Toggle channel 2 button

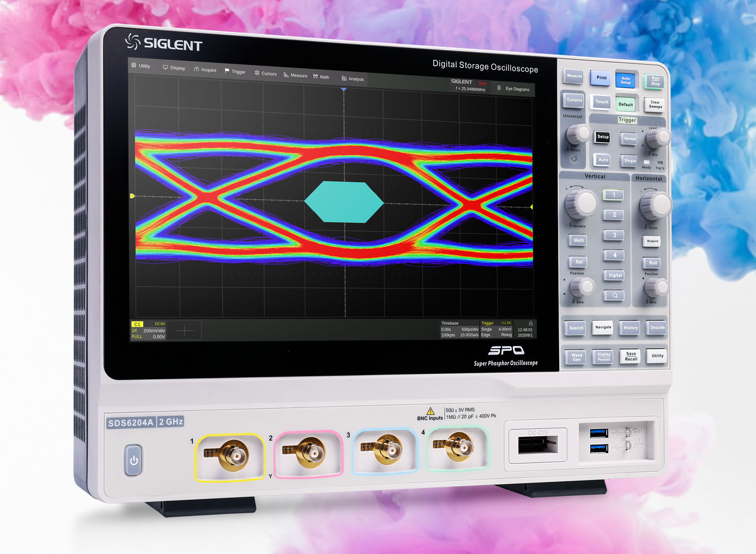tap(614, 215)
